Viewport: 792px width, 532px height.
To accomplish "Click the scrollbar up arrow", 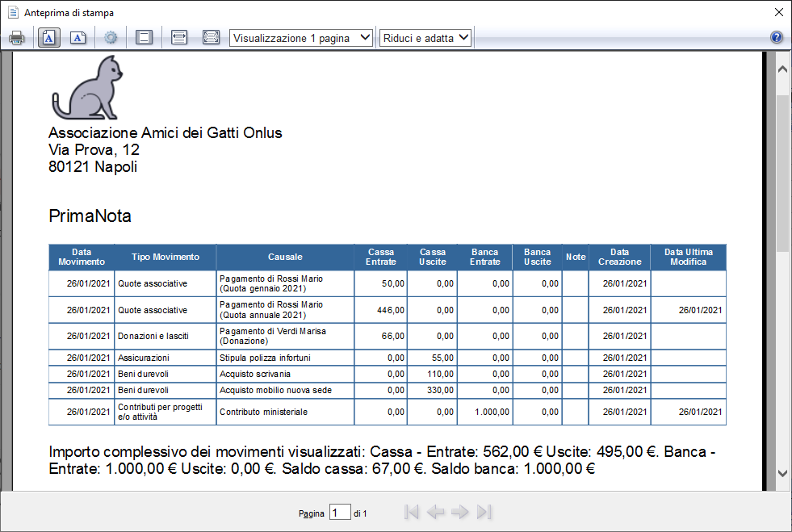I will point(782,69).
